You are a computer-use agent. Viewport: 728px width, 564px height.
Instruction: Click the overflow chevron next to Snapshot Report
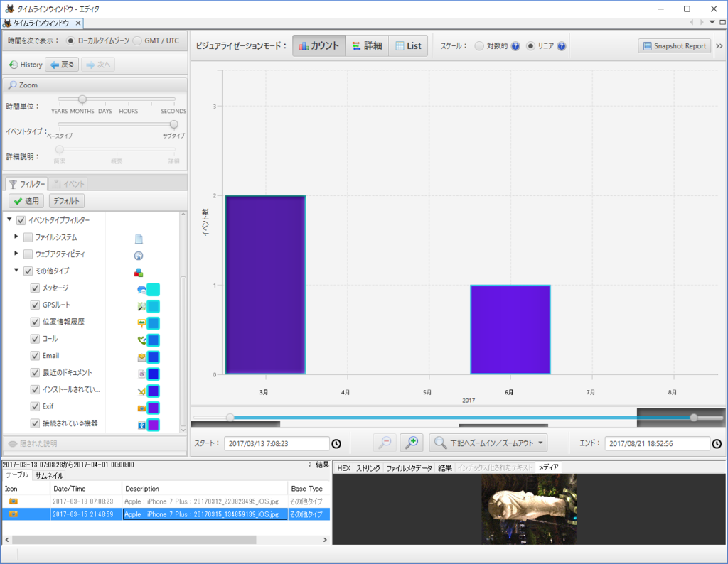pyautogui.click(x=719, y=46)
